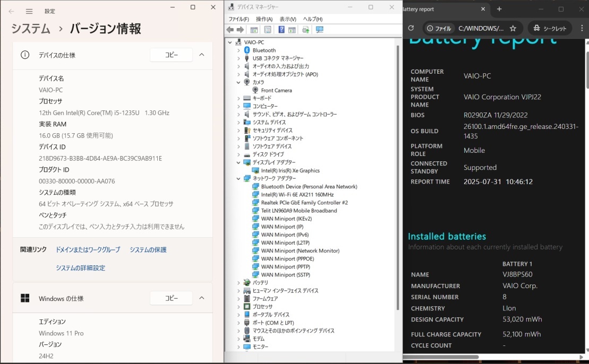The height and width of the screenshot is (364, 589).
Task: Click the セキュリティ デバイス category icon
Action: pyautogui.click(x=247, y=130)
